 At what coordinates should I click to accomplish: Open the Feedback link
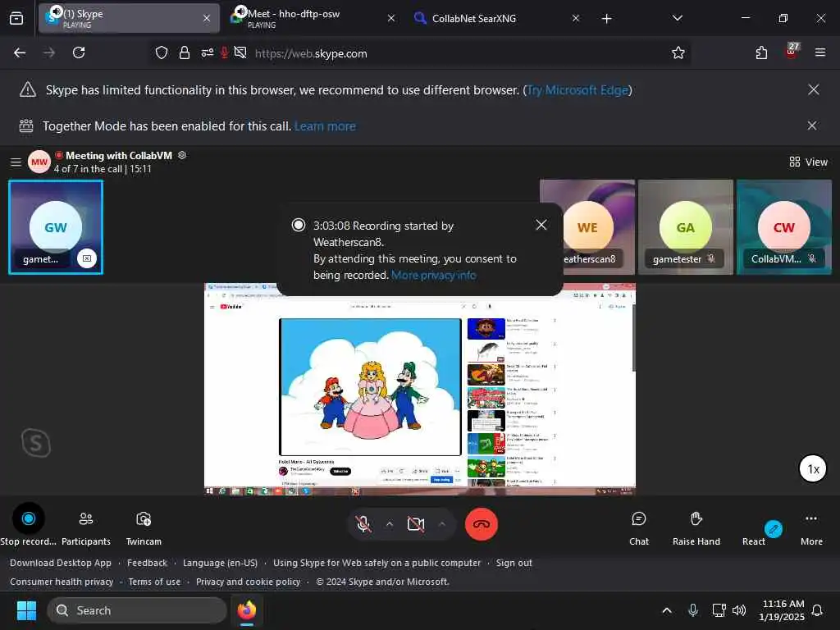pos(148,563)
